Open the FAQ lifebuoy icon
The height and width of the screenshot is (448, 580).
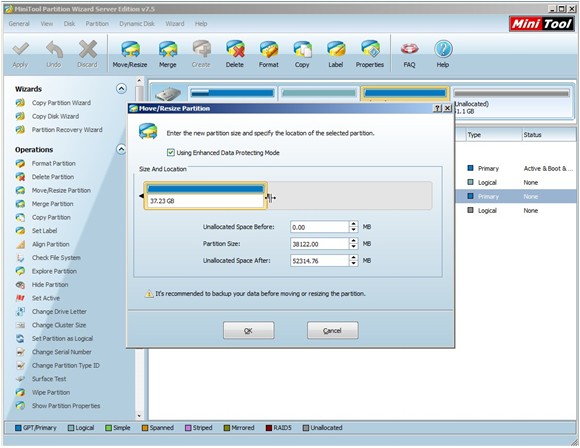click(409, 49)
